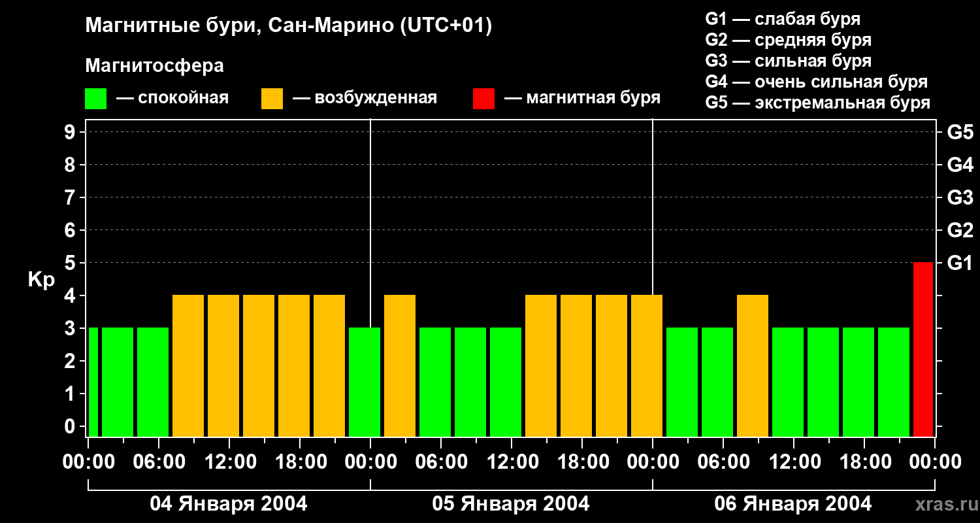
Task: Click the '4' value on Kp axis
Action: [71, 295]
